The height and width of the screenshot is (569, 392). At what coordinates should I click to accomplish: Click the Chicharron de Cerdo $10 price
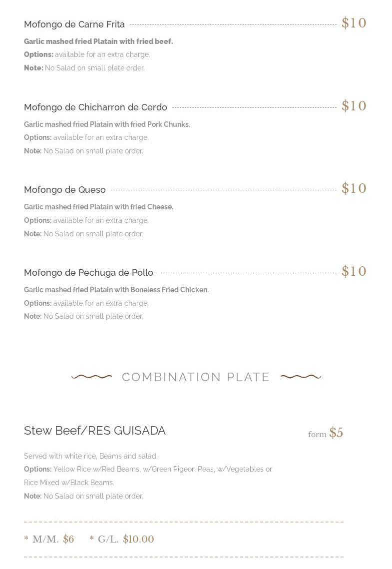click(354, 106)
